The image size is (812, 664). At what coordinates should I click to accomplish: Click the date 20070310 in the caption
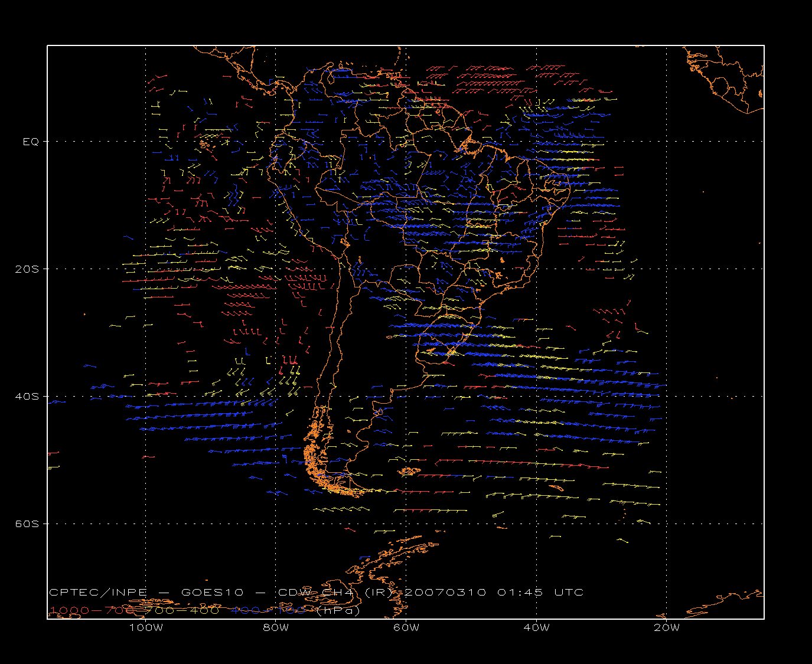pos(446,592)
